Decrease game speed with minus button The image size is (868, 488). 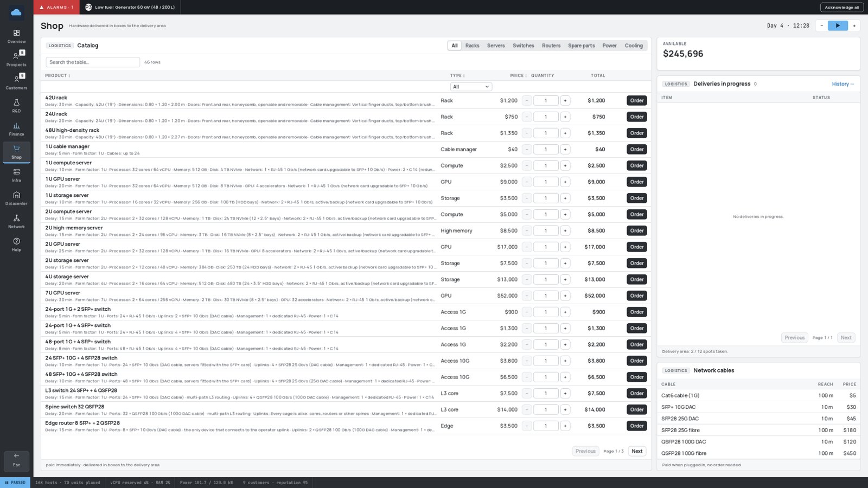pos(821,25)
